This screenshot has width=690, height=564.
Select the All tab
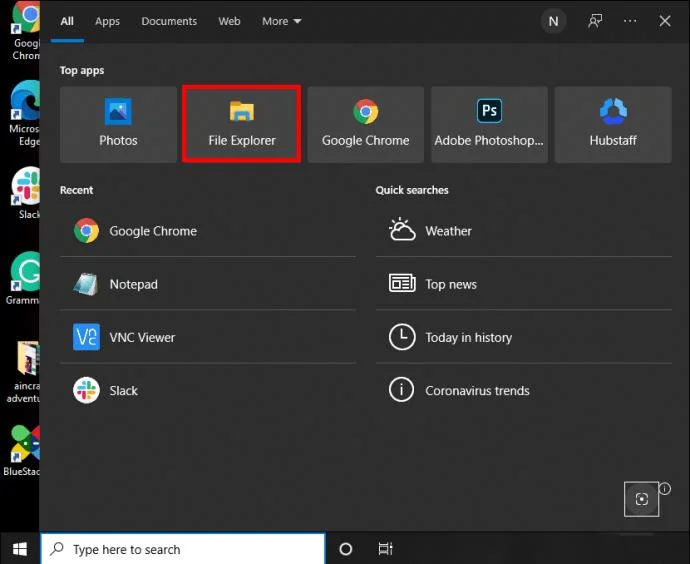pyautogui.click(x=67, y=21)
